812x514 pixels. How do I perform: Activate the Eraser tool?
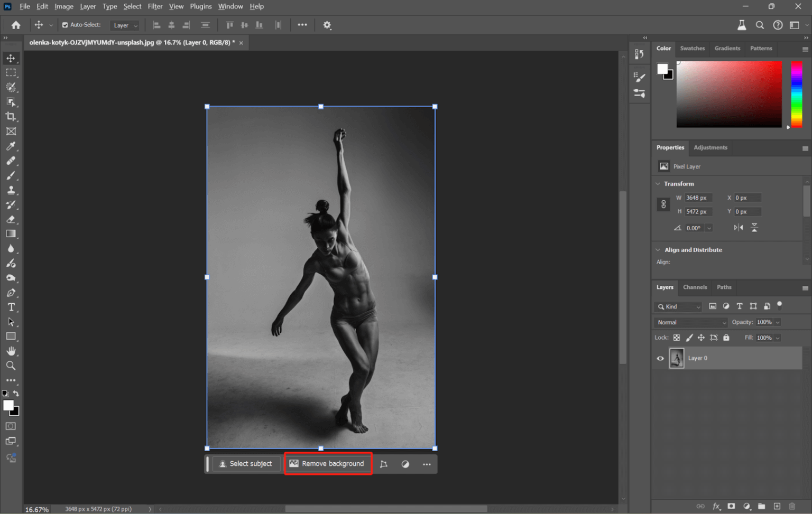tap(11, 219)
